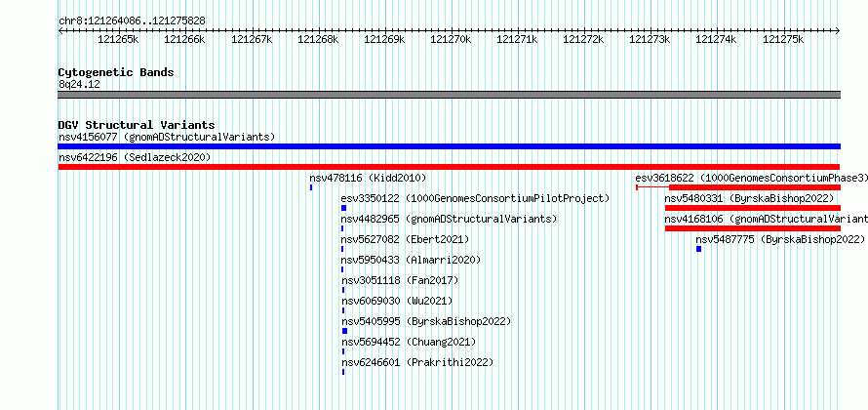Open the nsv6246601 Prakrithi2022 variant
Viewport: 868px width, 410px height.
click(416, 362)
